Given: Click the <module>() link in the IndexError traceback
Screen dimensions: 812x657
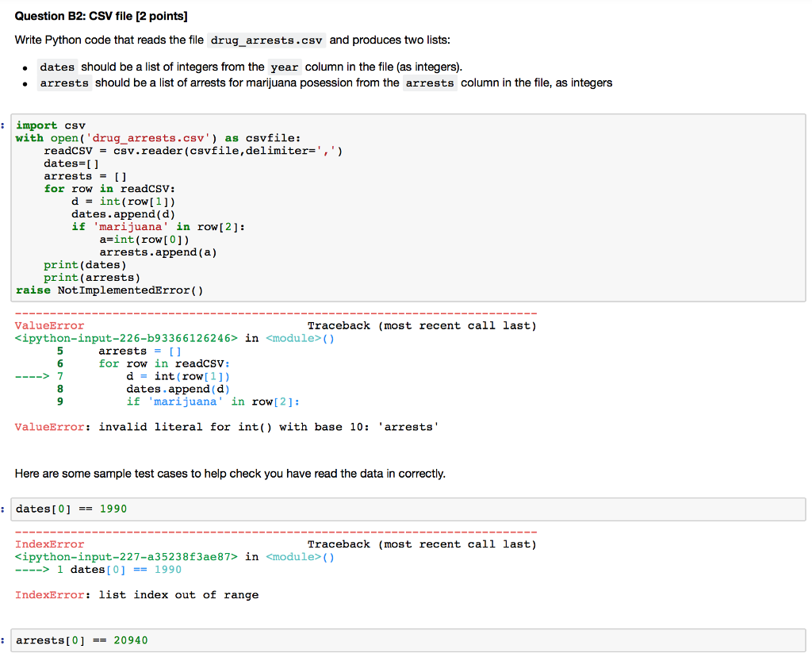Looking at the screenshot, I should [x=298, y=556].
